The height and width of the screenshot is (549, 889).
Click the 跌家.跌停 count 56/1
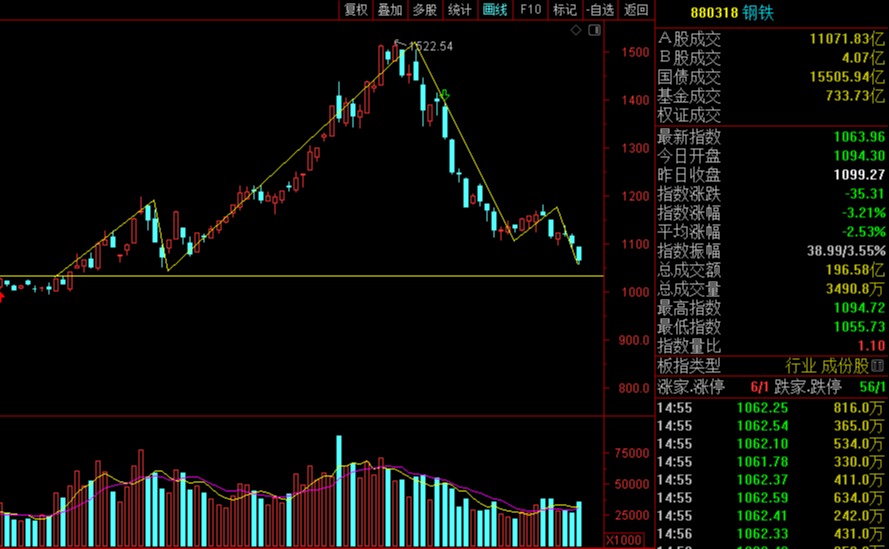pyautogui.click(x=872, y=387)
